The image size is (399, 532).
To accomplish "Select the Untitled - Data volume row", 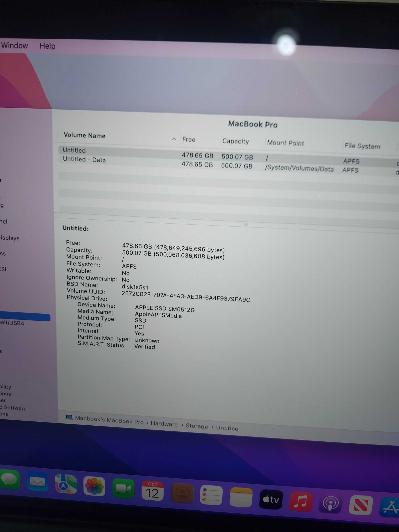I will pos(84,160).
